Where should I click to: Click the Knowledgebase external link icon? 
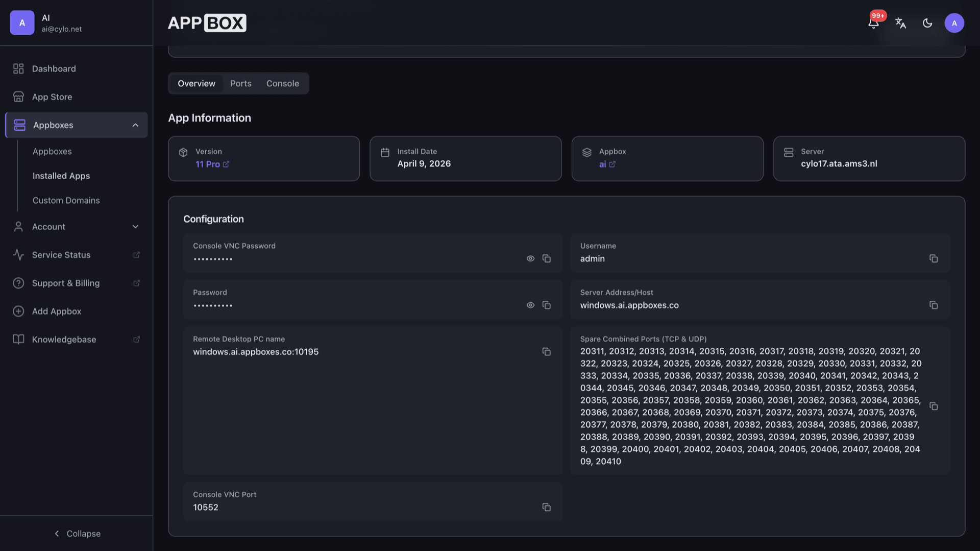(x=137, y=339)
